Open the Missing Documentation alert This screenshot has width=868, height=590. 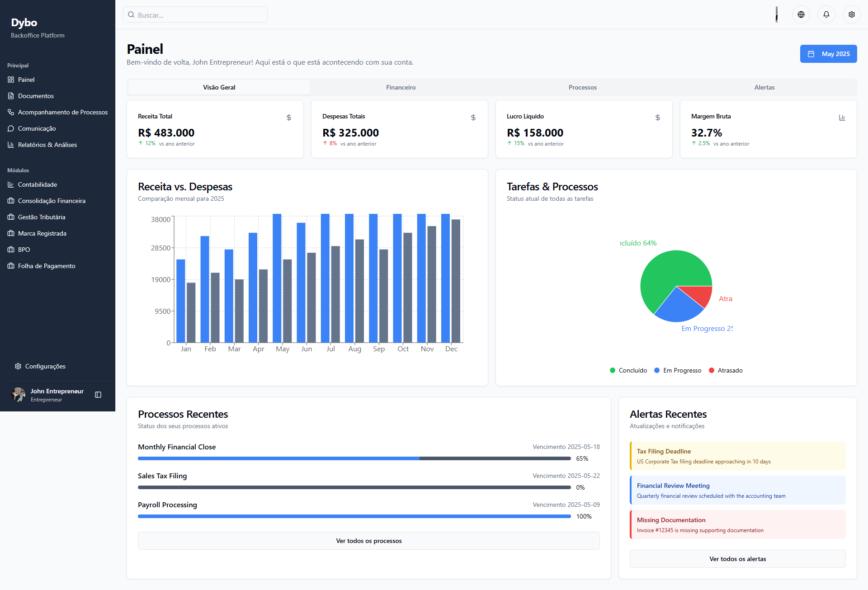click(738, 524)
